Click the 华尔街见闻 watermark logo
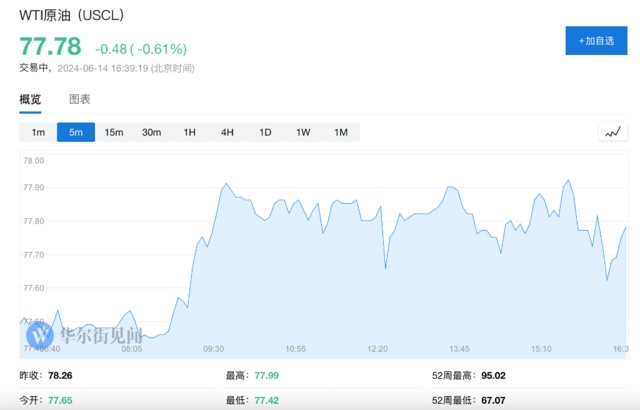 pyautogui.click(x=86, y=335)
